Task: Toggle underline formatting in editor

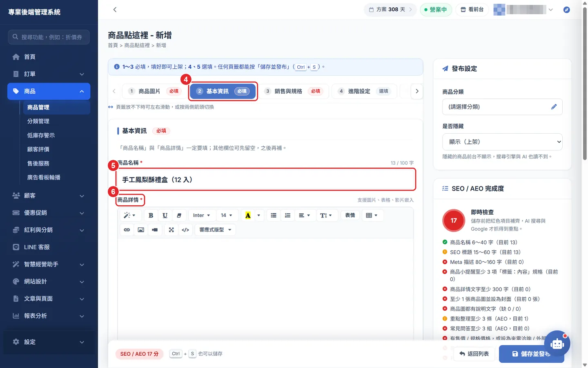Action: click(x=165, y=215)
